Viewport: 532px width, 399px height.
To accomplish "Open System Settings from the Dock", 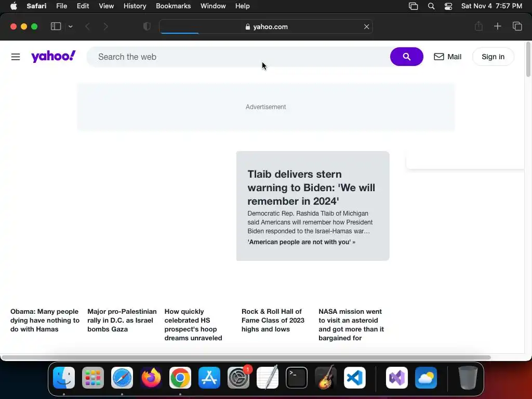I will pyautogui.click(x=238, y=378).
